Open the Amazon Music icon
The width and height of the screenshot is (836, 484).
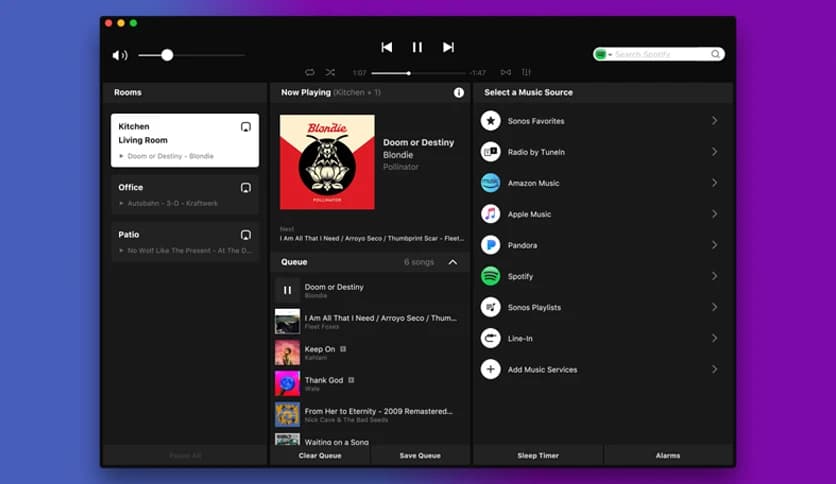click(x=491, y=183)
